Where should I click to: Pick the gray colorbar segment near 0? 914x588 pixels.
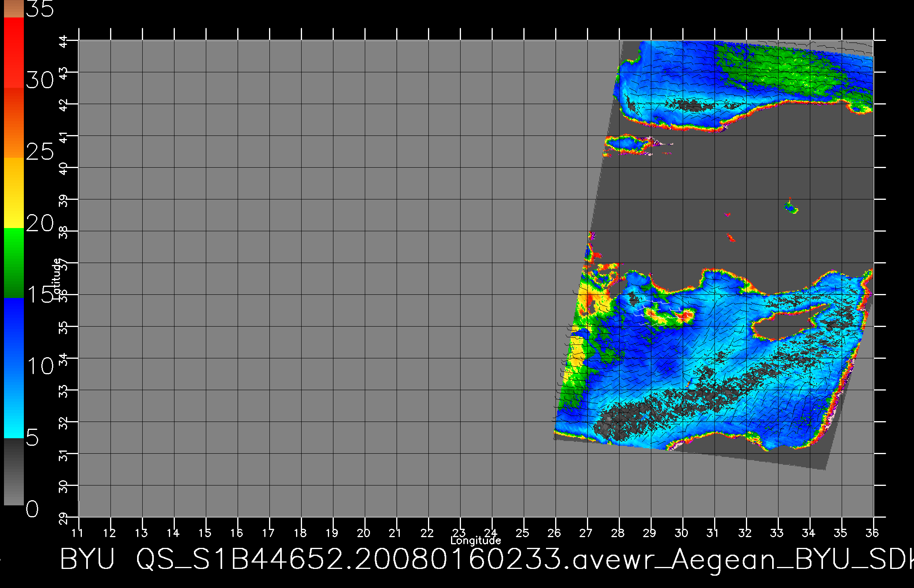14,472
